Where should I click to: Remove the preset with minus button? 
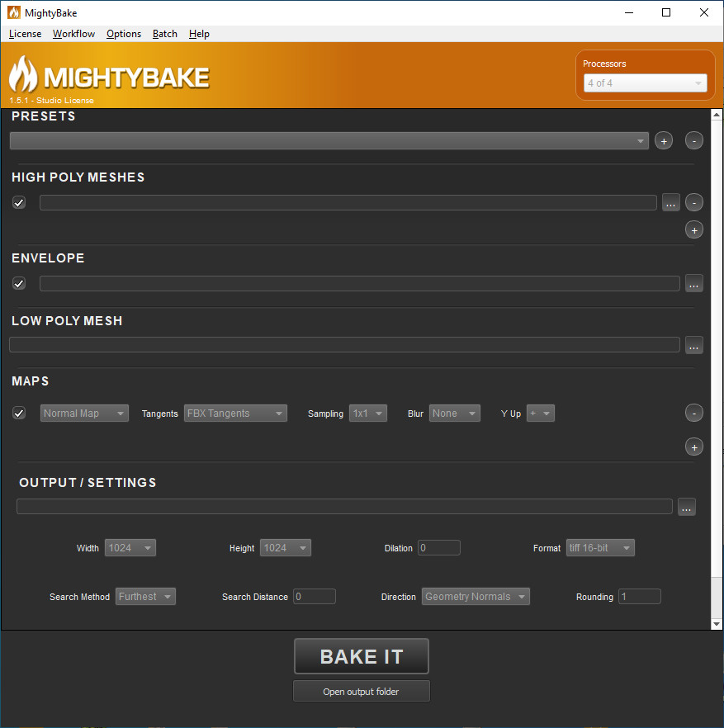point(693,140)
